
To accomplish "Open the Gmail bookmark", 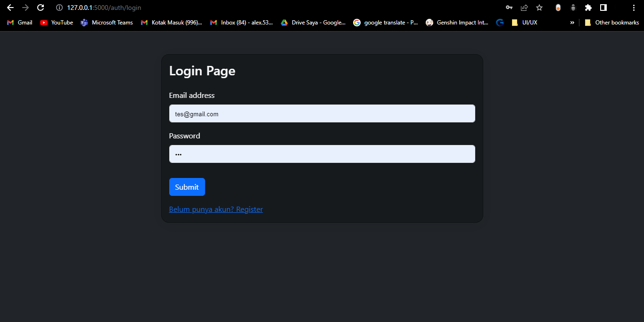I will [19, 22].
